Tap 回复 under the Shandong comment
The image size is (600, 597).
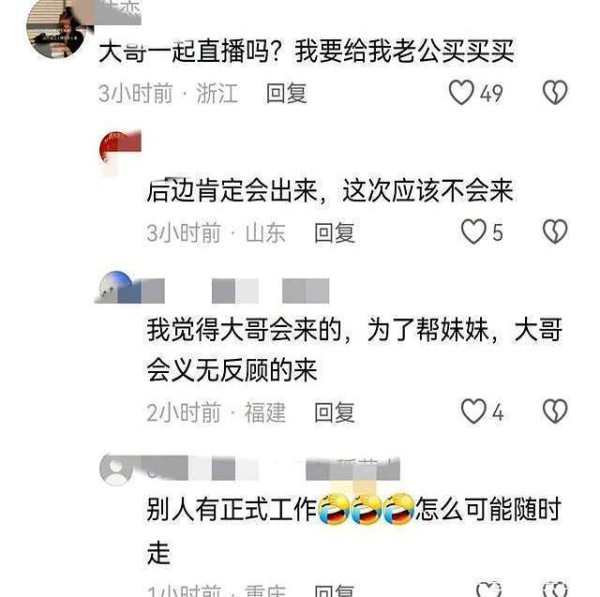point(334,232)
